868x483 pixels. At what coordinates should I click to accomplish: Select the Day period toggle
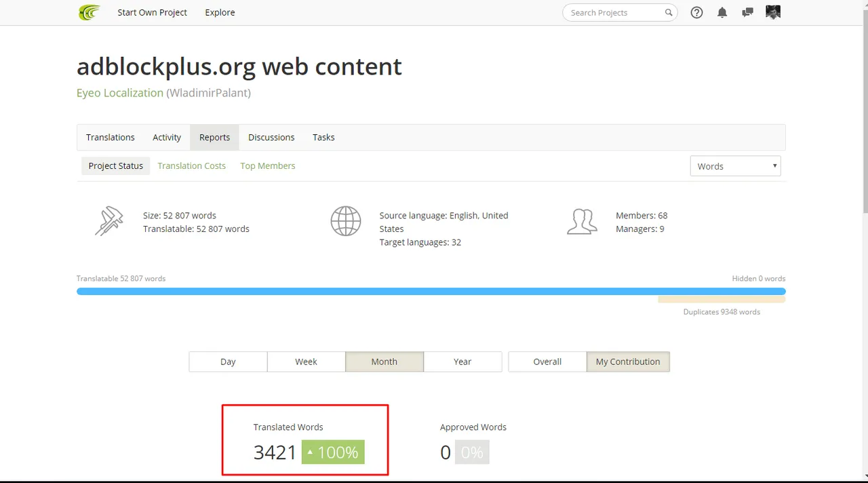point(228,362)
